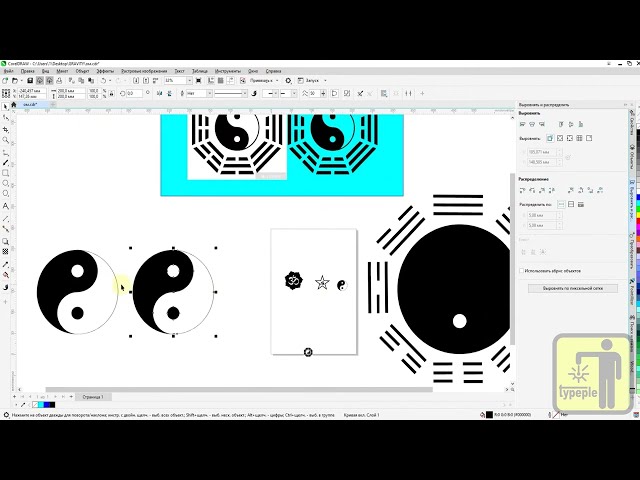Open the File menu
The height and width of the screenshot is (480, 640).
(x=8, y=71)
